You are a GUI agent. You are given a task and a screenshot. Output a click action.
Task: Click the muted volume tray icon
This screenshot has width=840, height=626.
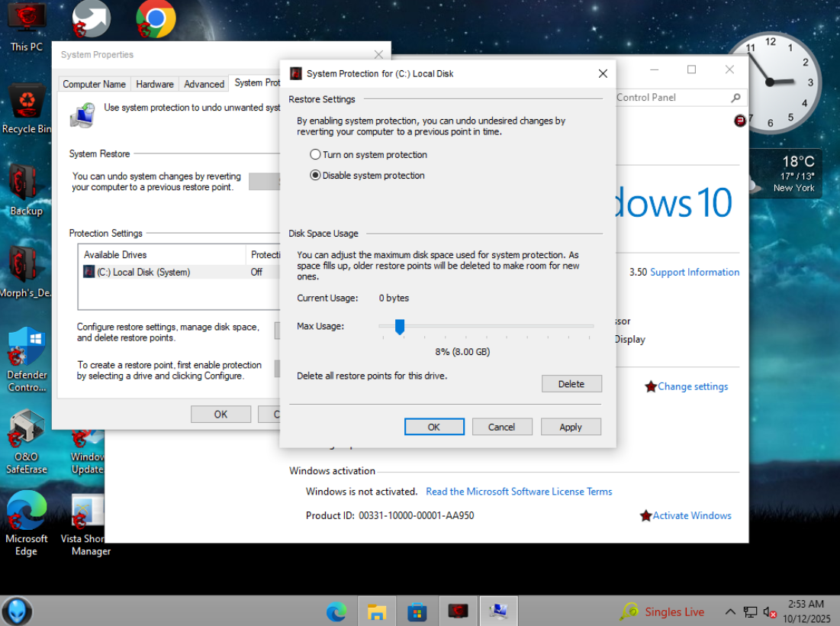click(x=769, y=611)
